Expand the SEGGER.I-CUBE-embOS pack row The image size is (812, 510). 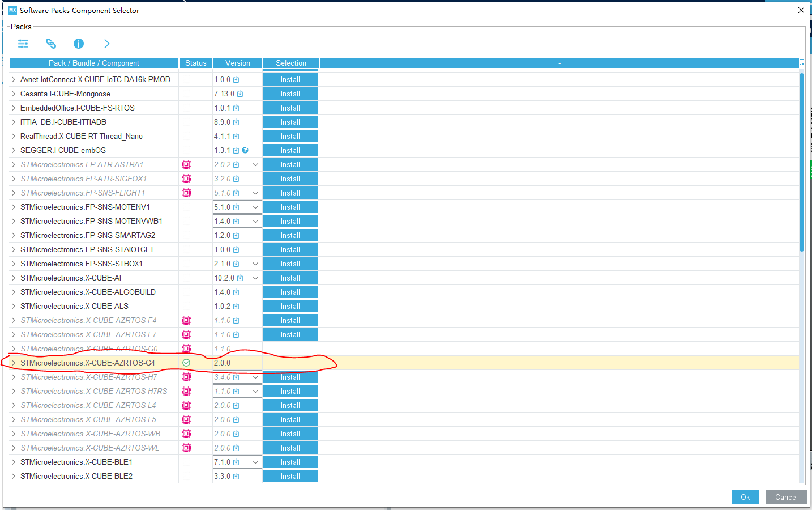click(14, 150)
